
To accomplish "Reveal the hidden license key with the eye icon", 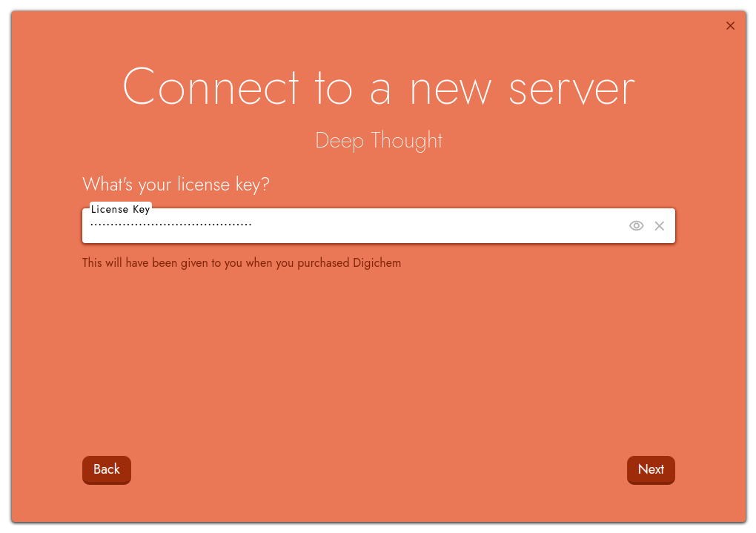I will coord(636,225).
